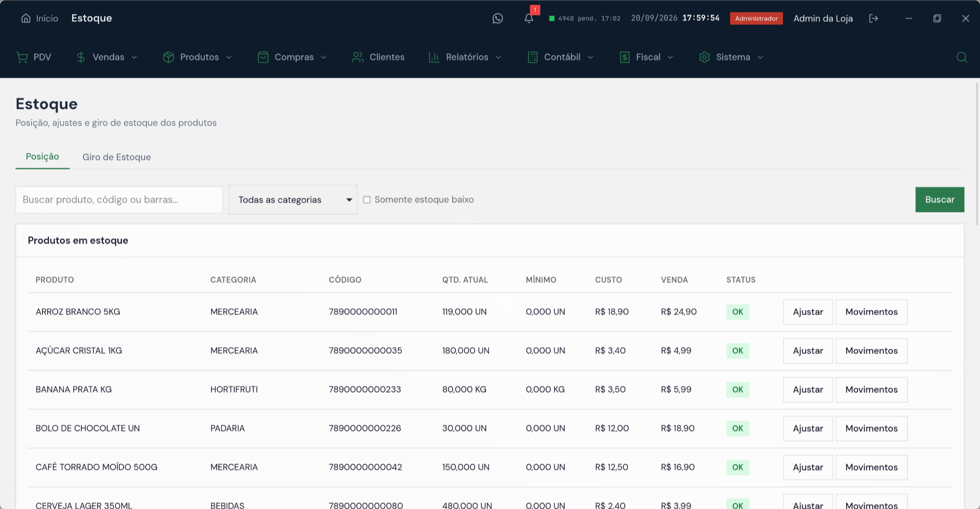This screenshot has height=509, width=980.
Task: Click the page vertical scrollbar
Action: (x=977, y=153)
